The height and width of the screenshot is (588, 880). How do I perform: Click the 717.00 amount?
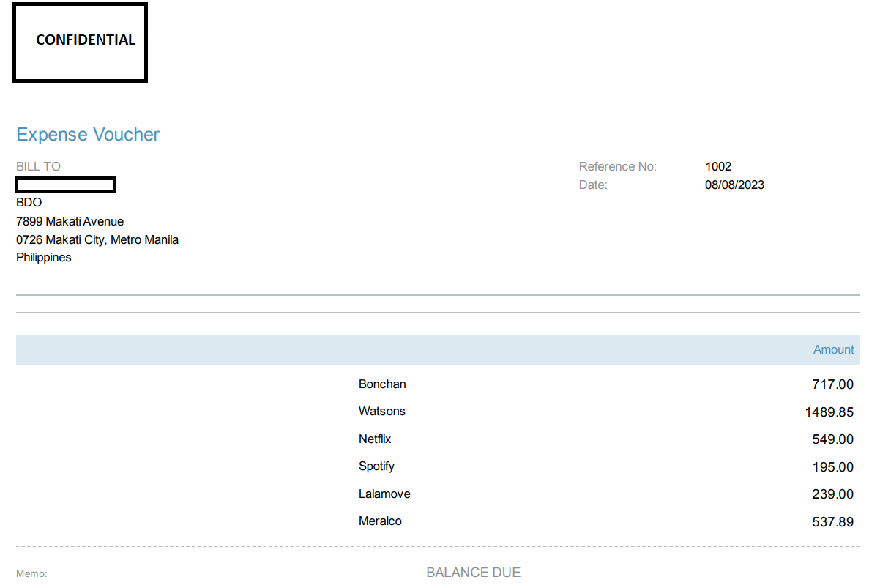pyautogui.click(x=832, y=384)
